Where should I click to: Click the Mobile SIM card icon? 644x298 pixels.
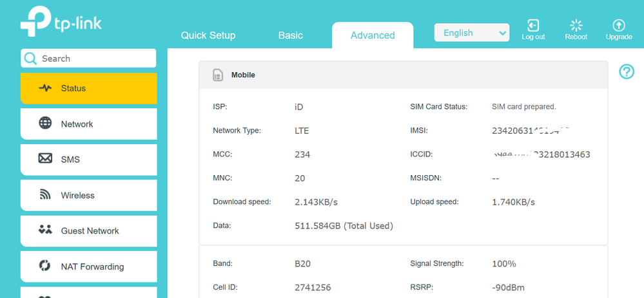(218, 75)
